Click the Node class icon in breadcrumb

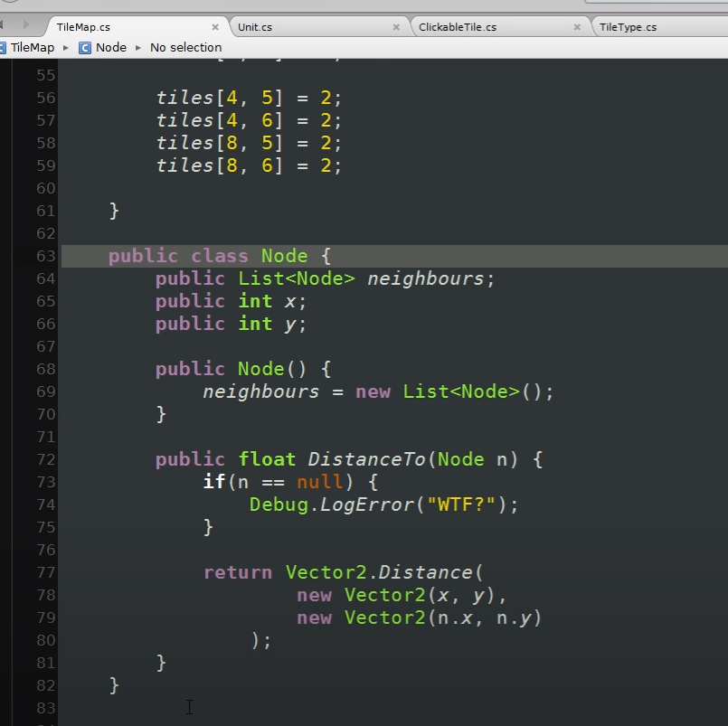coord(85,48)
